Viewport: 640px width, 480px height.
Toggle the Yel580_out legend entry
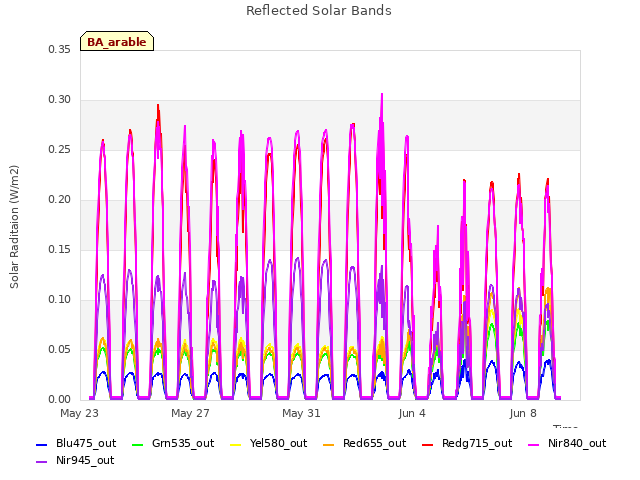click(x=269, y=444)
